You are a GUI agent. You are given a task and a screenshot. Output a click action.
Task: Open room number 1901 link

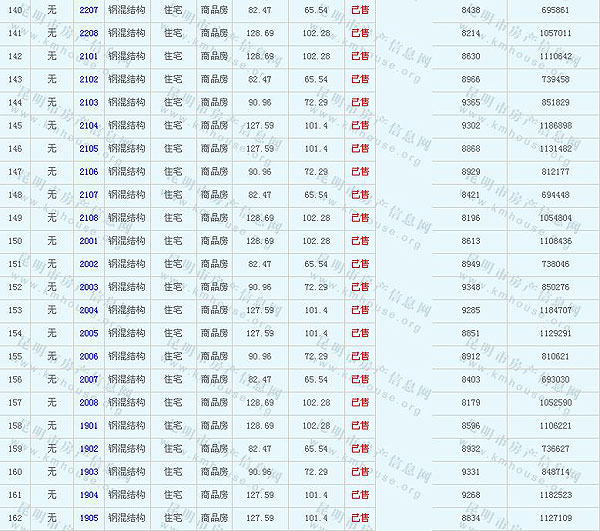coord(89,426)
